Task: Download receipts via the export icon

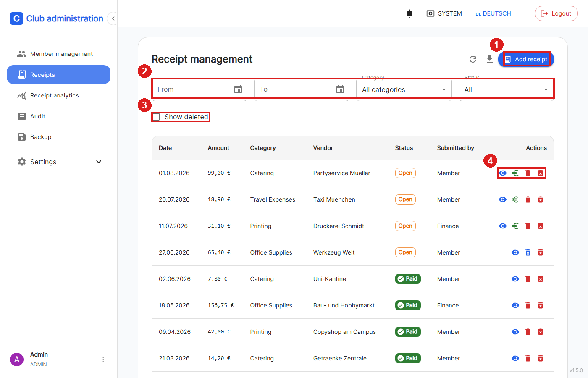Action: [x=490, y=59]
